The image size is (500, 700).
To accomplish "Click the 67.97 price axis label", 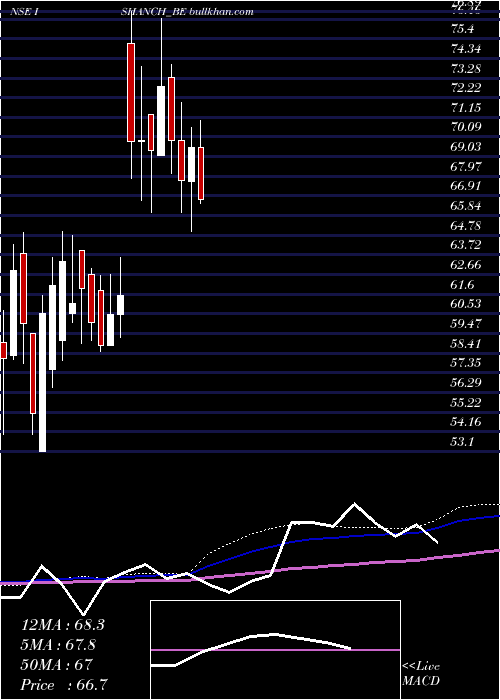I will [466, 167].
